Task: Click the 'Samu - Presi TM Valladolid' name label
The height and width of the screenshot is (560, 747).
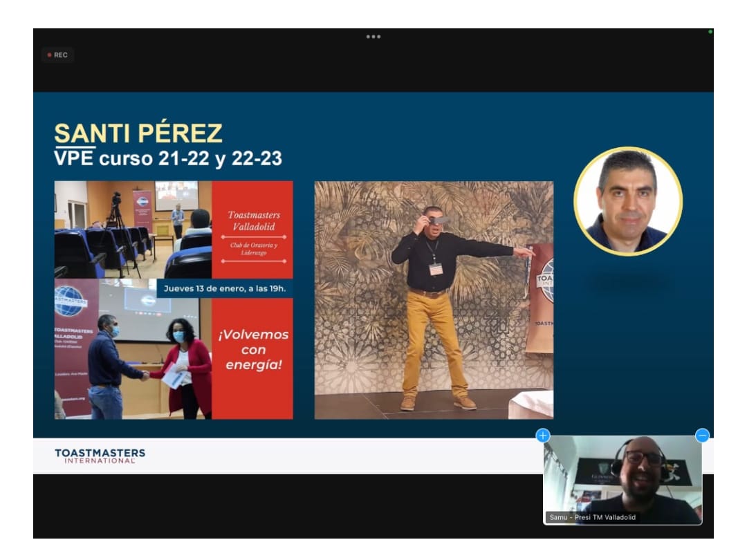Action: (592, 517)
